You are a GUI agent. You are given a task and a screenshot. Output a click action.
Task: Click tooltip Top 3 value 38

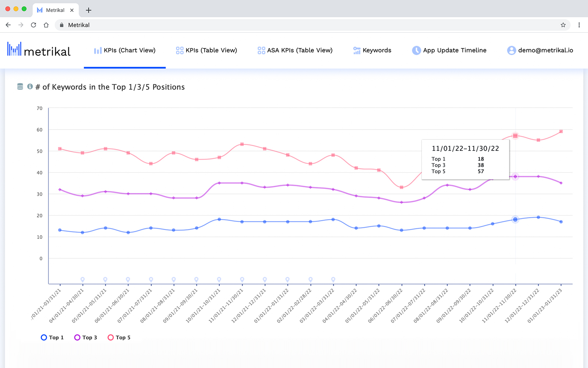tap(481, 165)
